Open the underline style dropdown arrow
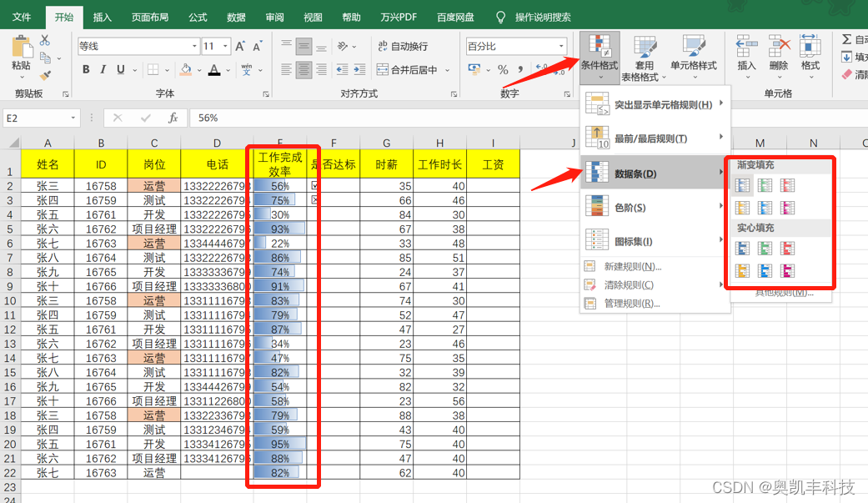 134,70
